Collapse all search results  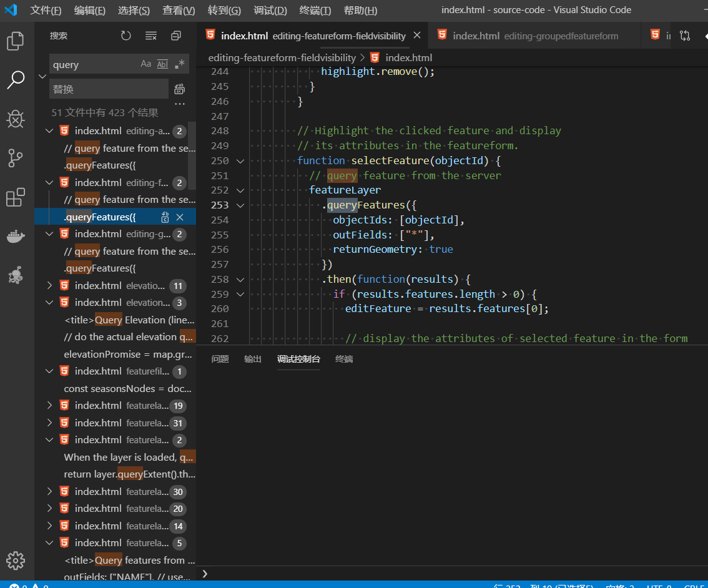[176, 36]
